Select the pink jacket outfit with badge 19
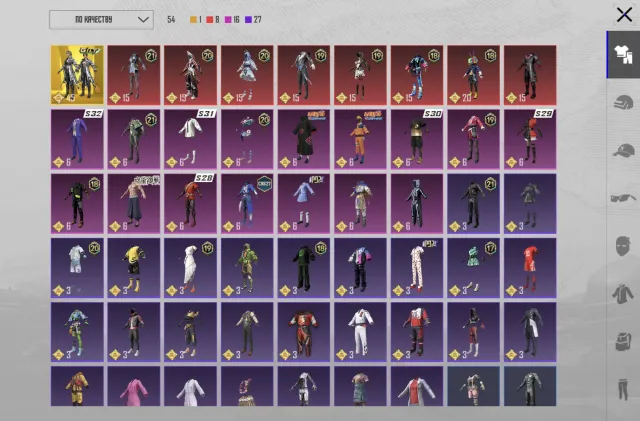This screenshot has height=421, width=640. pos(473,139)
